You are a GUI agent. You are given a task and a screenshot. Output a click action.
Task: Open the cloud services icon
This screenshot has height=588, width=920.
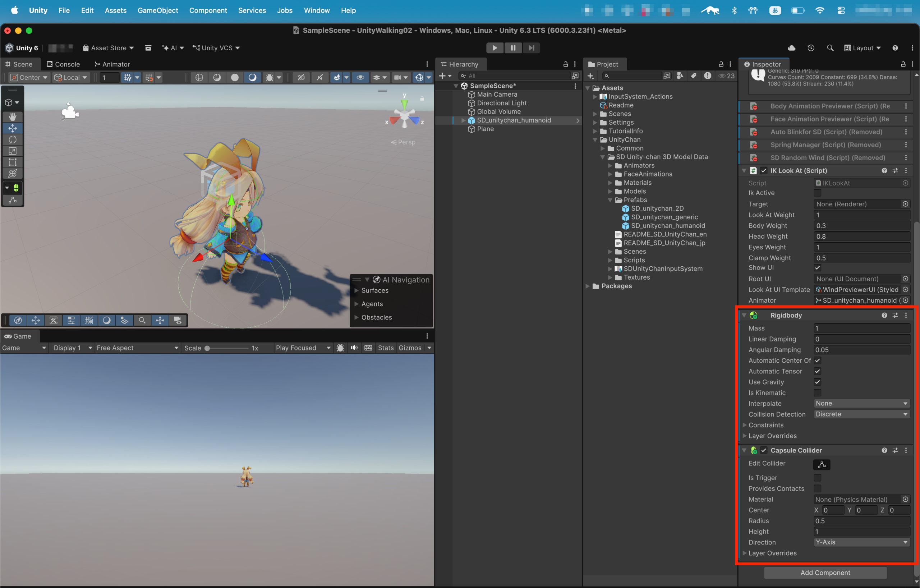pos(792,48)
